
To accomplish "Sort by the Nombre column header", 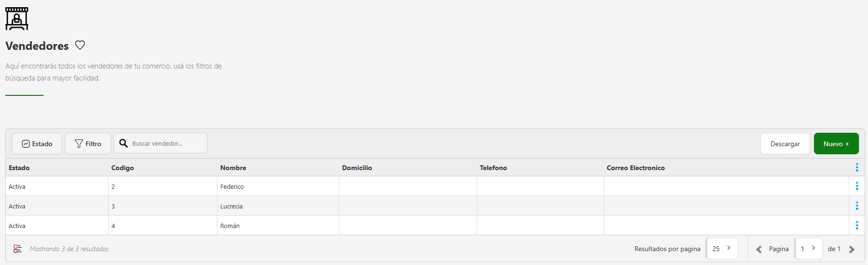I will 233,168.
